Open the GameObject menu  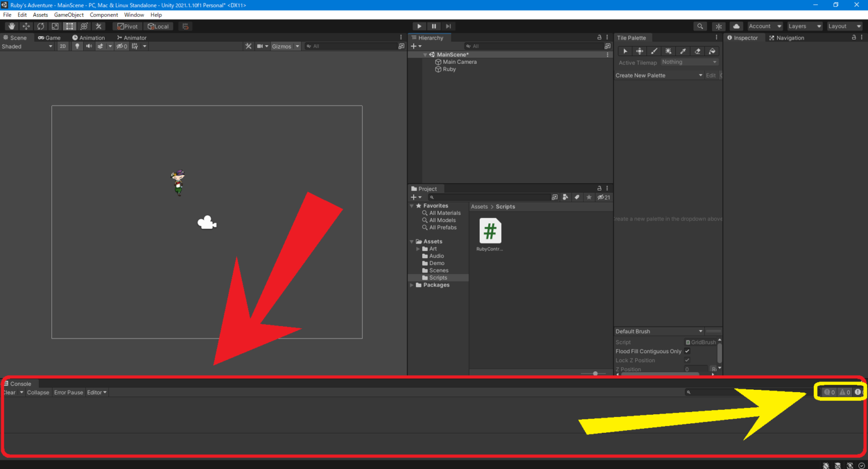(68, 15)
